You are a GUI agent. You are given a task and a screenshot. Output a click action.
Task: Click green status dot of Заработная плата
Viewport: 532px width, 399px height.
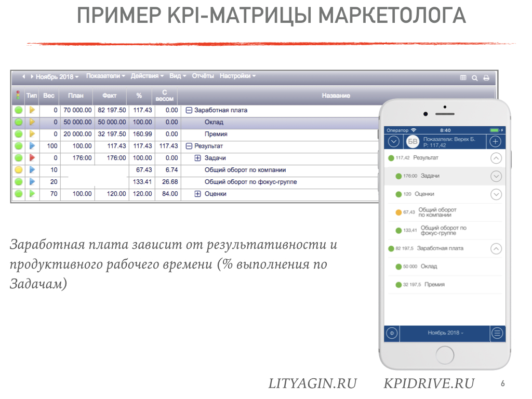(x=19, y=110)
